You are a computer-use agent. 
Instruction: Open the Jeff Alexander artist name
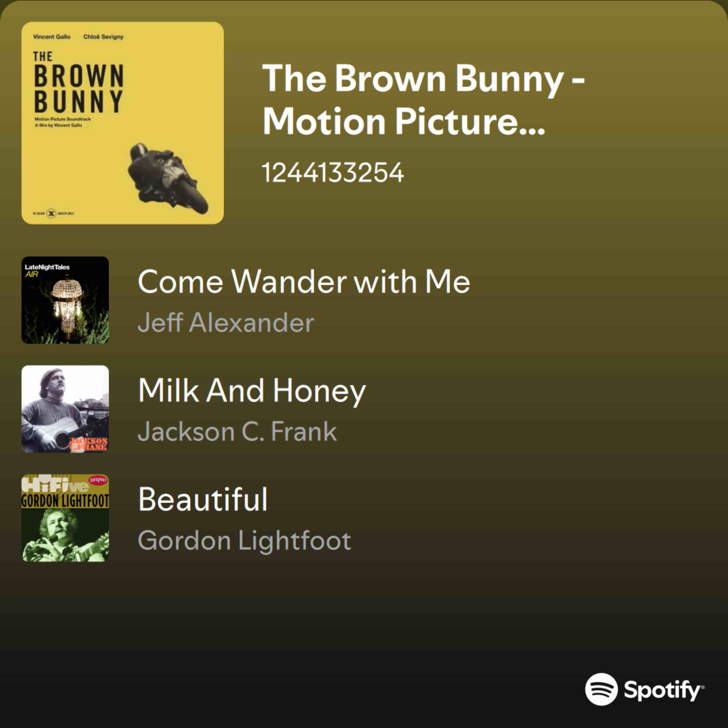tap(226, 323)
